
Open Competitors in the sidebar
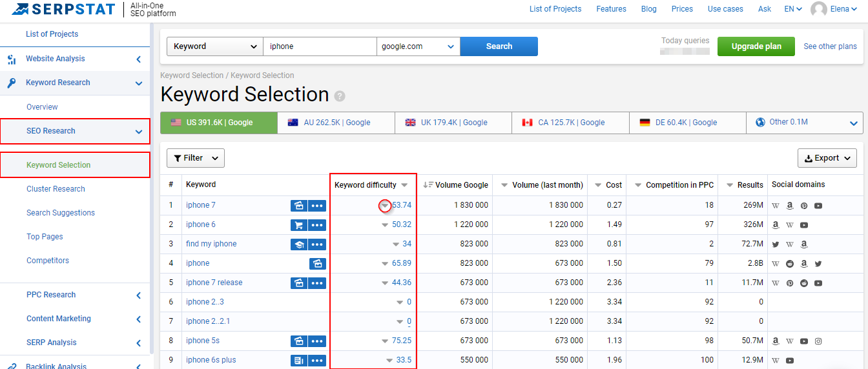click(x=48, y=261)
